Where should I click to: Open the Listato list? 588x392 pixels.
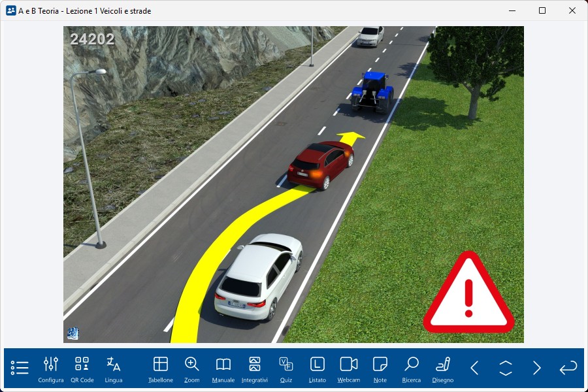tap(318, 369)
